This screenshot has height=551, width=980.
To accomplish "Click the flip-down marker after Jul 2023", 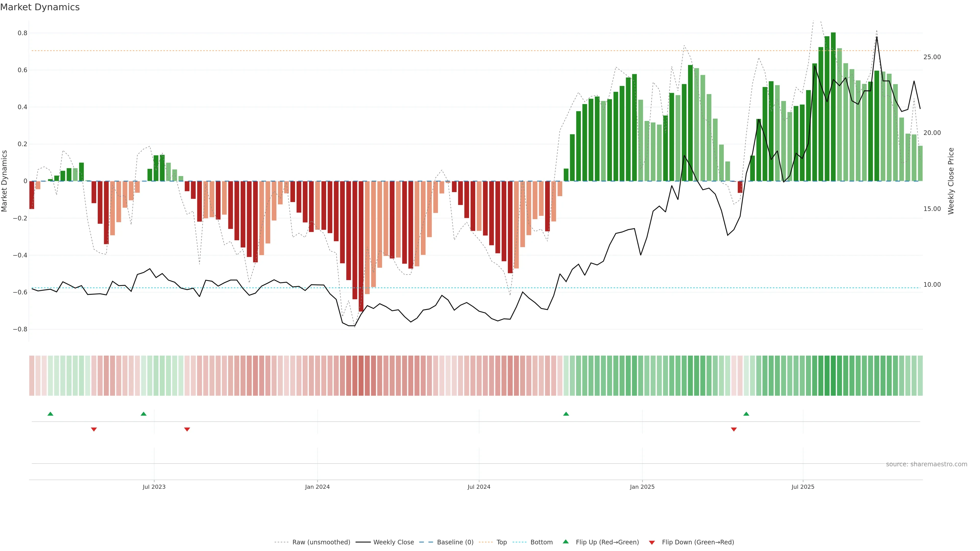I will tap(187, 429).
